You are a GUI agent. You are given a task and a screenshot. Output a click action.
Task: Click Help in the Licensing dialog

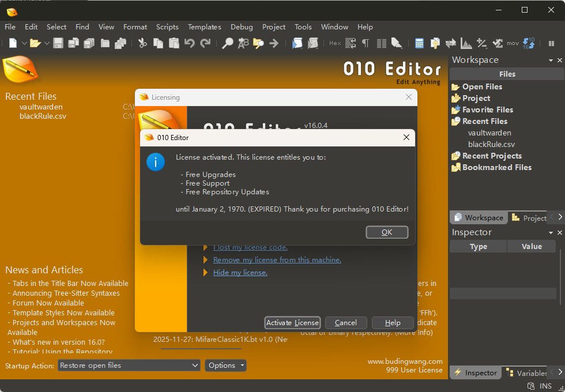393,322
